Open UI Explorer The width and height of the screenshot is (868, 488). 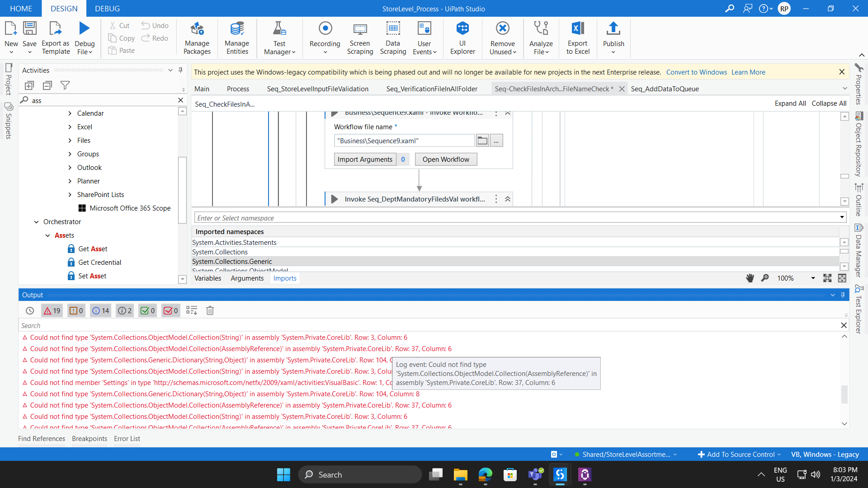(x=462, y=38)
